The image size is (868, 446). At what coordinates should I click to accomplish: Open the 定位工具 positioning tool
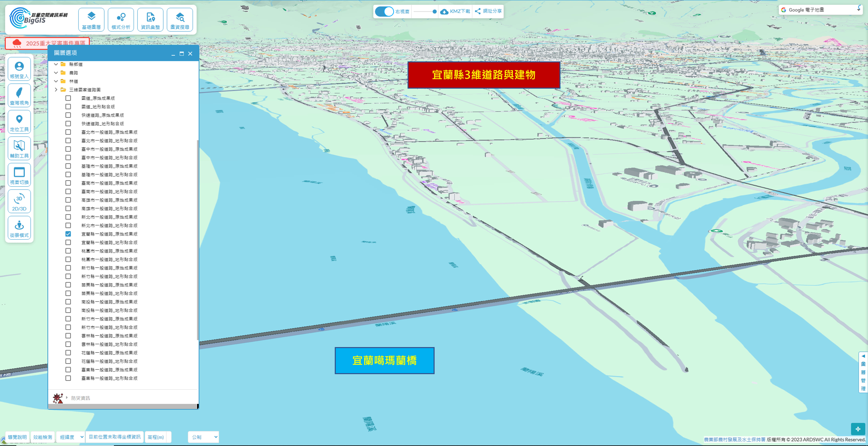click(x=19, y=122)
